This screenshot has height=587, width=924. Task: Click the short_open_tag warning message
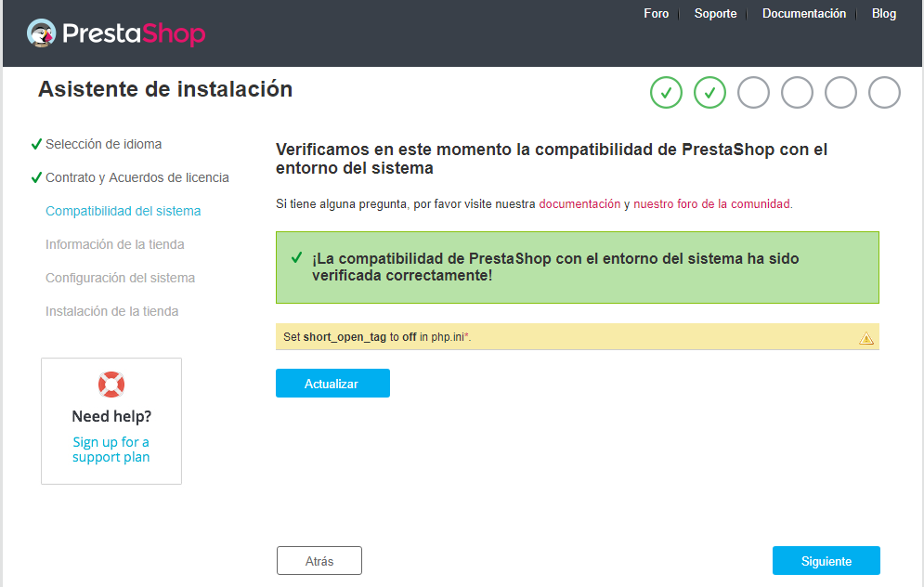pyautogui.click(x=577, y=336)
